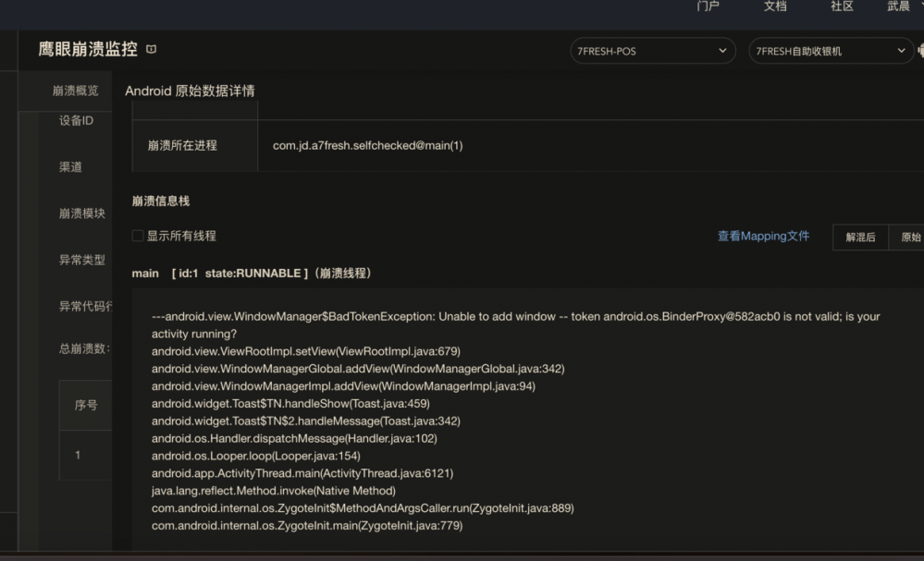Click the Method.invoke(Native Method) stack frame
Screen dimensions: 924x561
(274, 491)
